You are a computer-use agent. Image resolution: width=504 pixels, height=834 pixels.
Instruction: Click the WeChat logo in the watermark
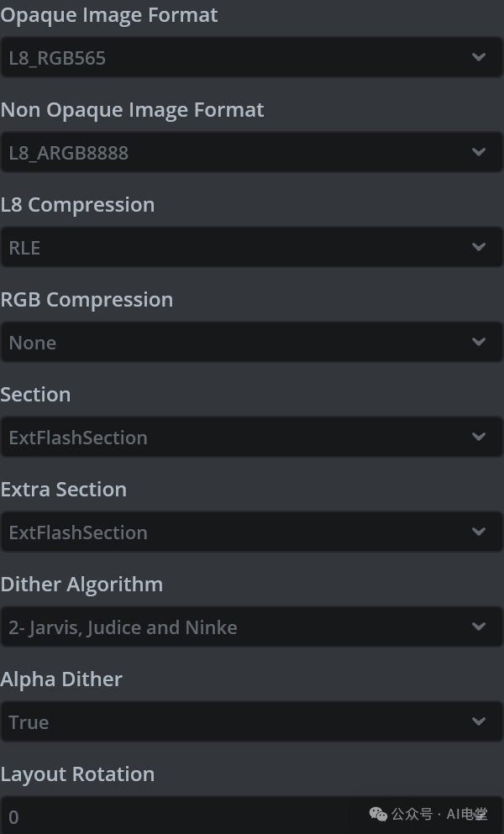click(379, 814)
